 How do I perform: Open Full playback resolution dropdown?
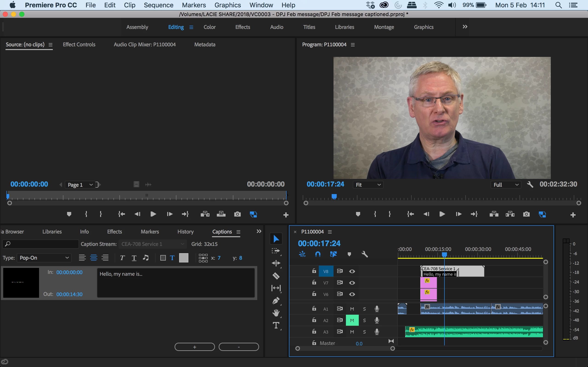click(506, 185)
